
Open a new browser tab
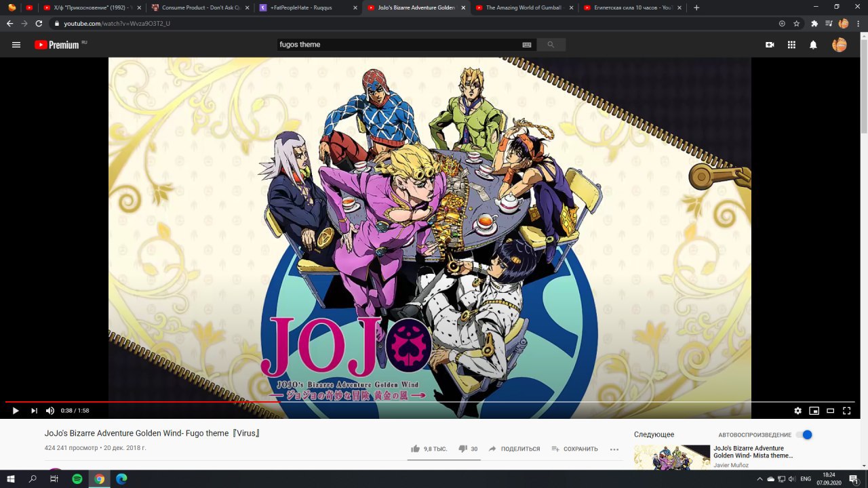point(696,7)
